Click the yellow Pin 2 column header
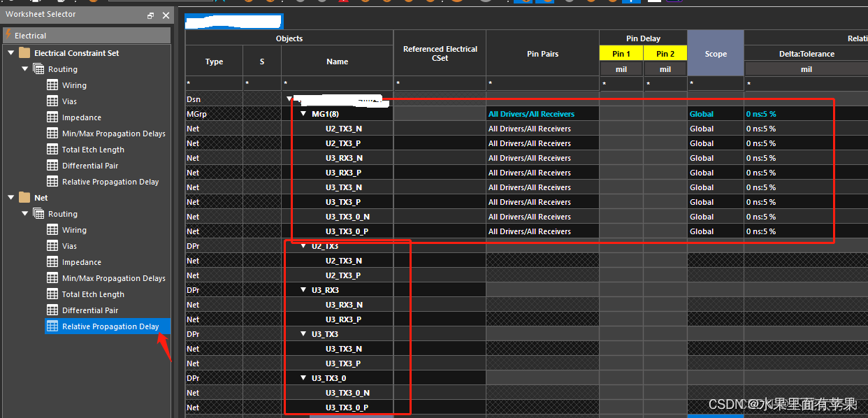 [x=665, y=54]
